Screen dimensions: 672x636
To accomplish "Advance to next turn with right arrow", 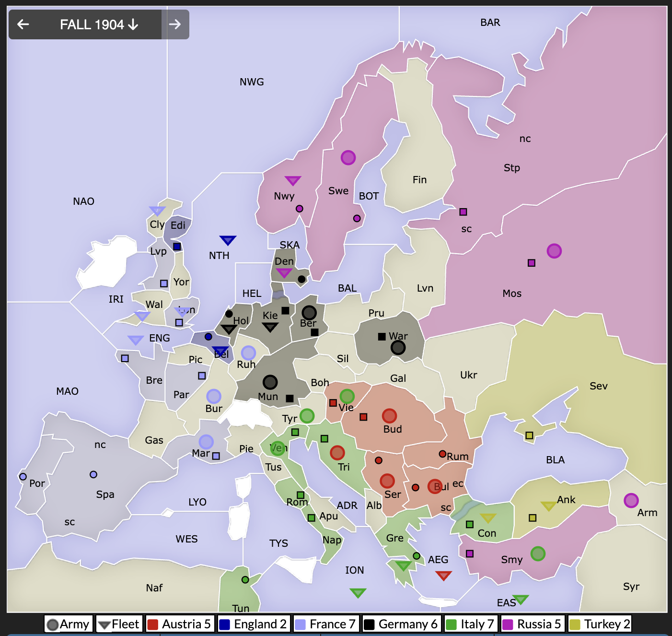I will pyautogui.click(x=175, y=24).
